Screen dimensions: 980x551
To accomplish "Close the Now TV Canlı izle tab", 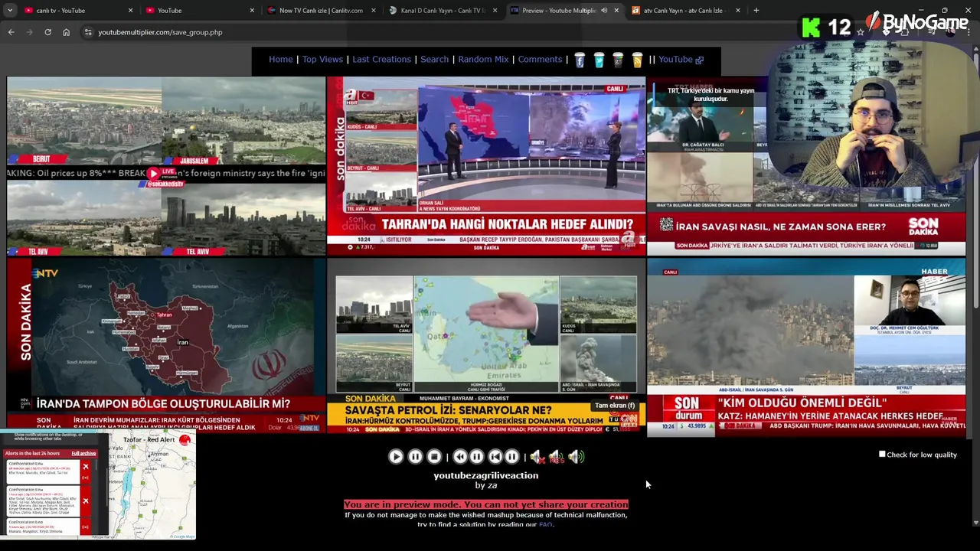I will [374, 11].
